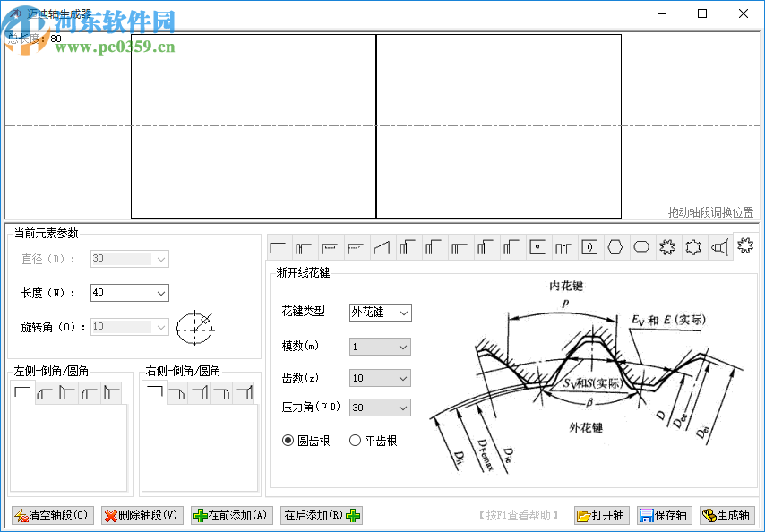Screen dimensions: 765x532
Task: Select the hexagon segment icon
Action: point(615,246)
